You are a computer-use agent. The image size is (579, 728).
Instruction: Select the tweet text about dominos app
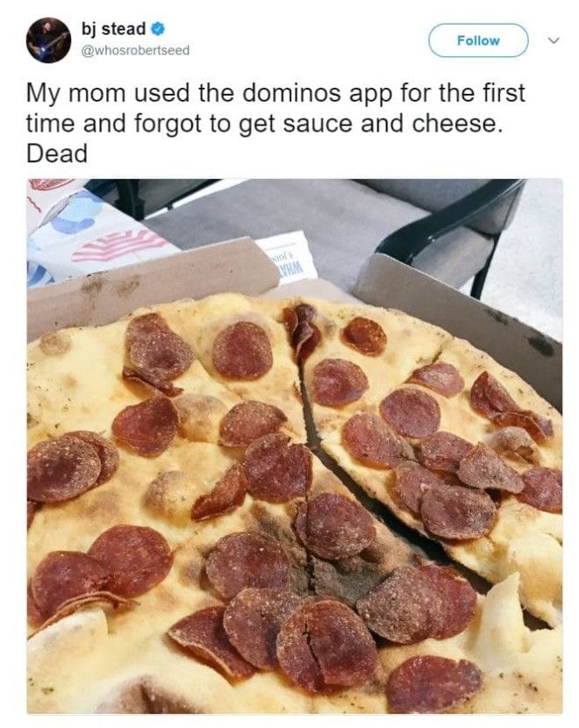point(275,123)
